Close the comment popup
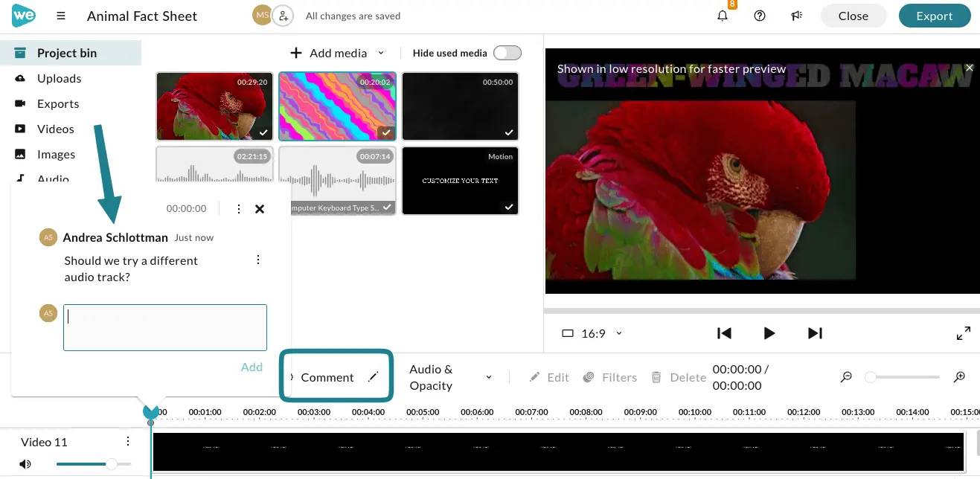 coord(260,209)
